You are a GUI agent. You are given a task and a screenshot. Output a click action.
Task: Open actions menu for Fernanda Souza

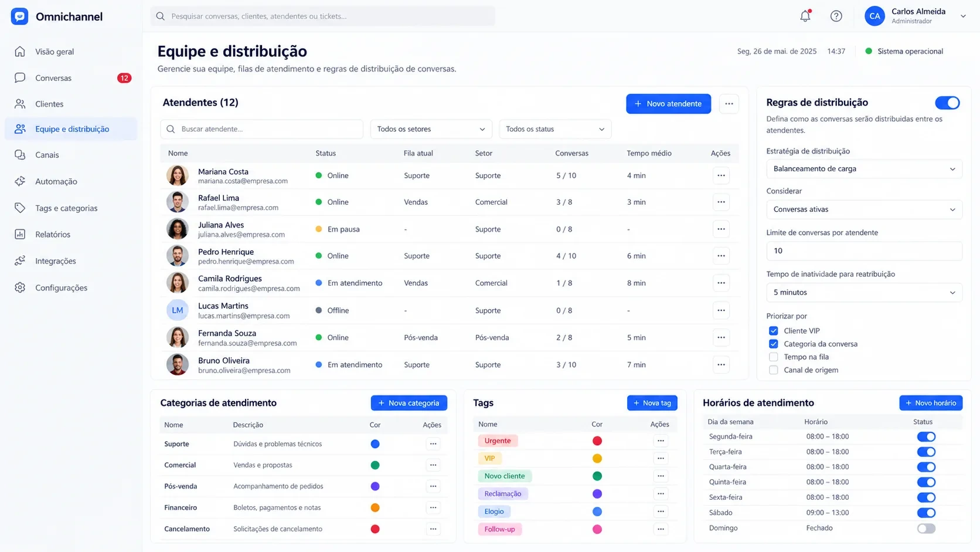coord(721,337)
